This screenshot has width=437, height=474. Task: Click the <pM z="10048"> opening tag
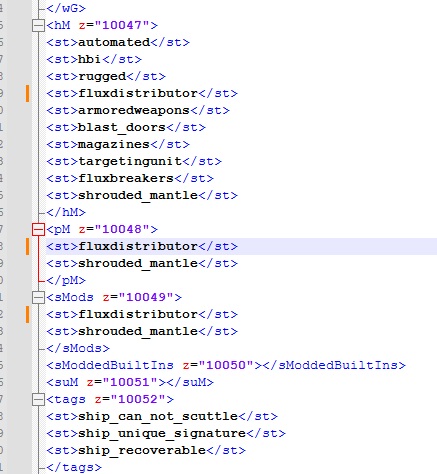pos(102,229)
